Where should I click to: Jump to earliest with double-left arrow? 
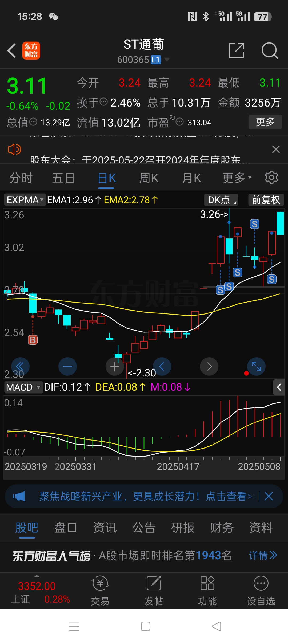20,366
